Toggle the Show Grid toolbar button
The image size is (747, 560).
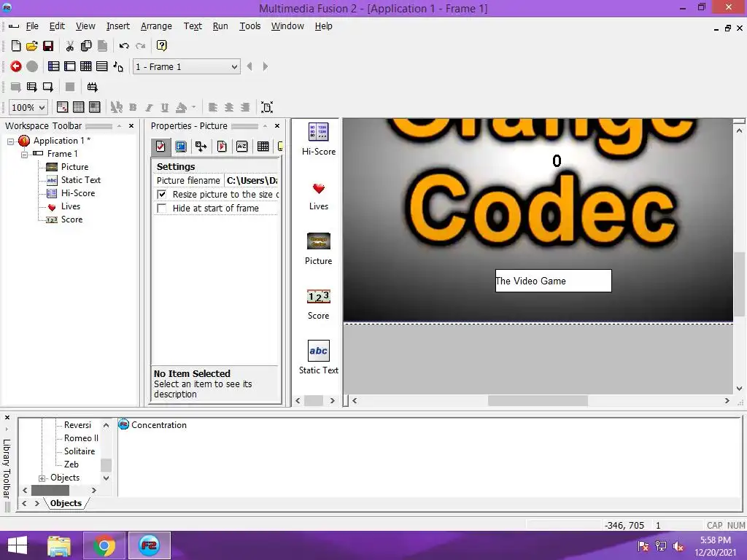click(79, 107)
